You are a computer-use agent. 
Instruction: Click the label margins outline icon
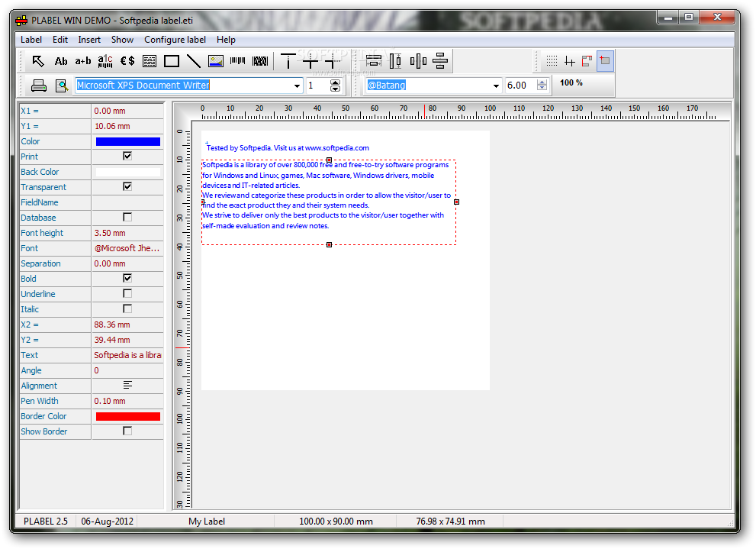pos(587,61)
